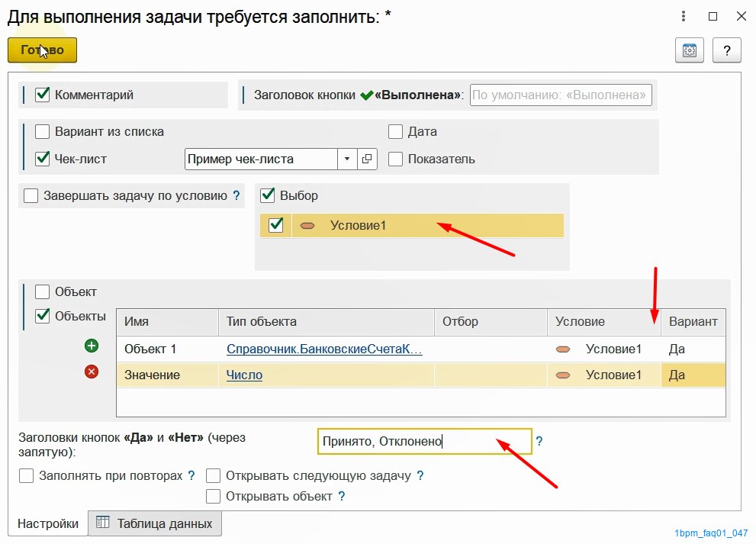Click help icon beside Открывать объект
The width and height of the screenshot is (756, 544).
[341, 496]
